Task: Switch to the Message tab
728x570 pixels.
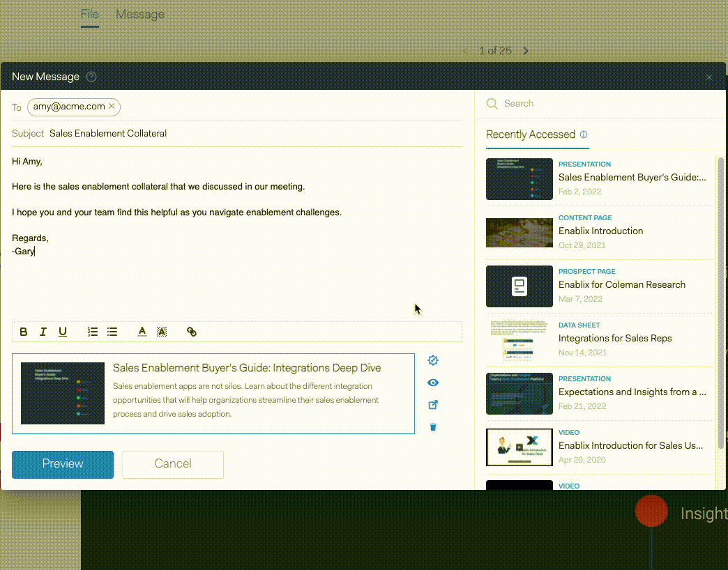Action: click(x=139, y=15)
